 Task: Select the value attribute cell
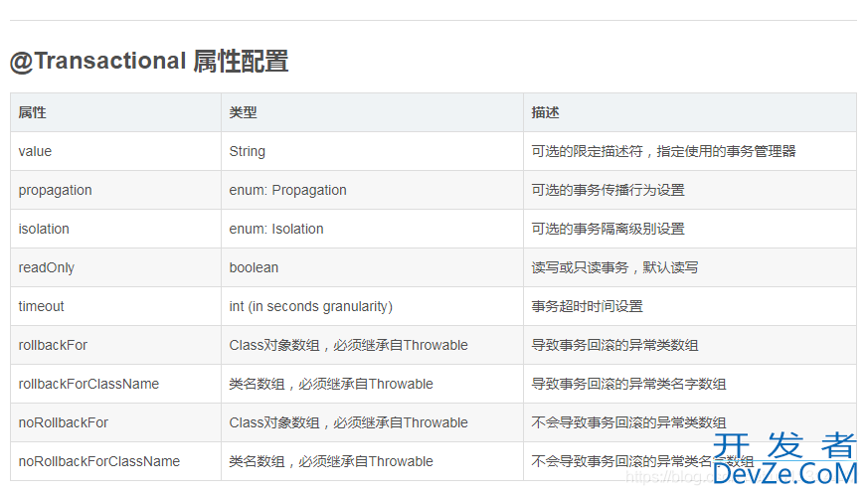pos(35,151)
